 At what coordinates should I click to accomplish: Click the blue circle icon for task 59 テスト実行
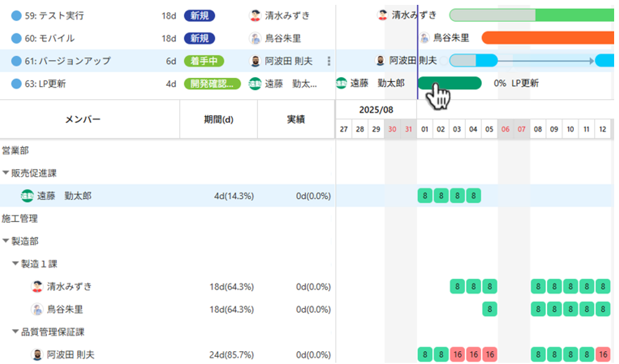[x=16, y=16]
